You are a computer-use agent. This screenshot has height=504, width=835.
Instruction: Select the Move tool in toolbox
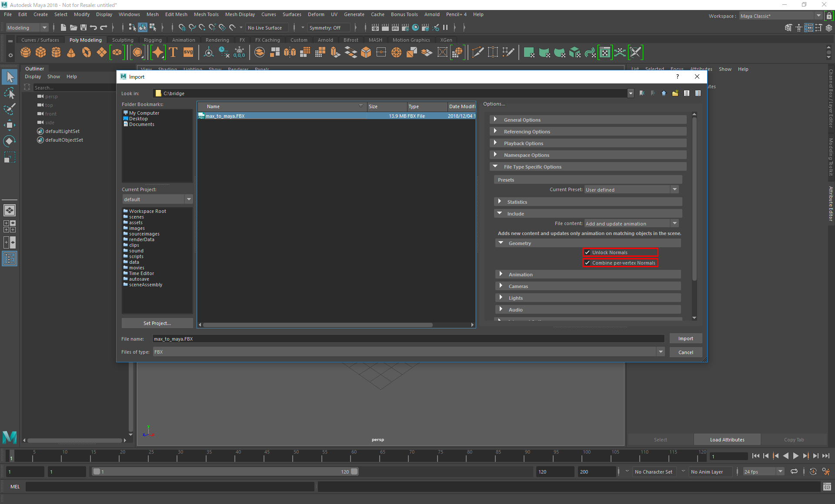click(10, 126)
